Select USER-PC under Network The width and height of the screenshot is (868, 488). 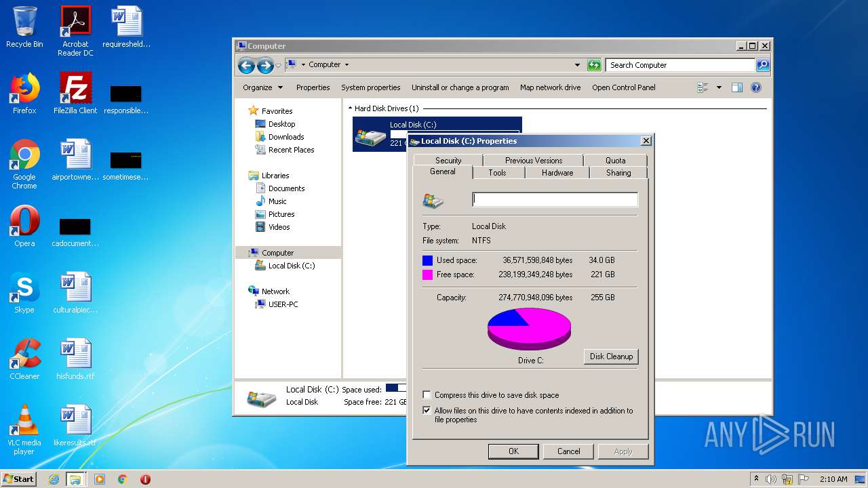[x=276, y=304]
